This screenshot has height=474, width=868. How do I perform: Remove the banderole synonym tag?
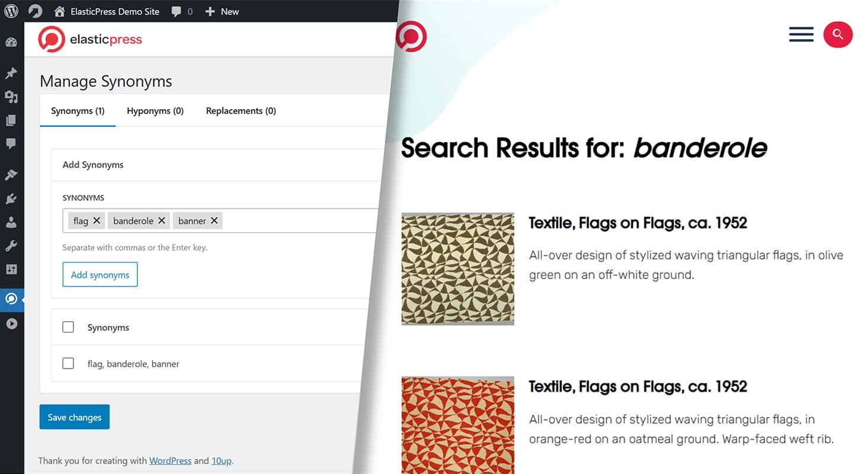[162, 220]
